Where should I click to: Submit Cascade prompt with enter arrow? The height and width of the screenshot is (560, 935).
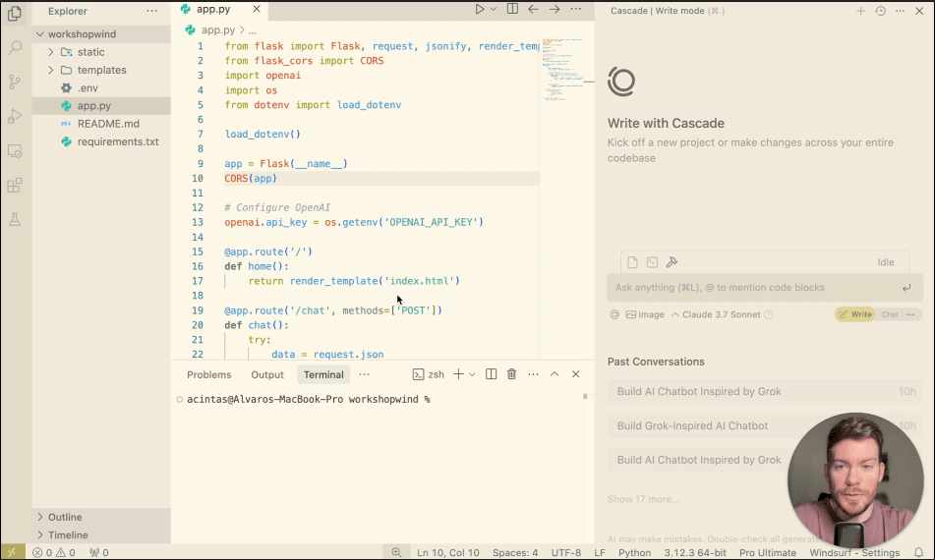point(906,288)
